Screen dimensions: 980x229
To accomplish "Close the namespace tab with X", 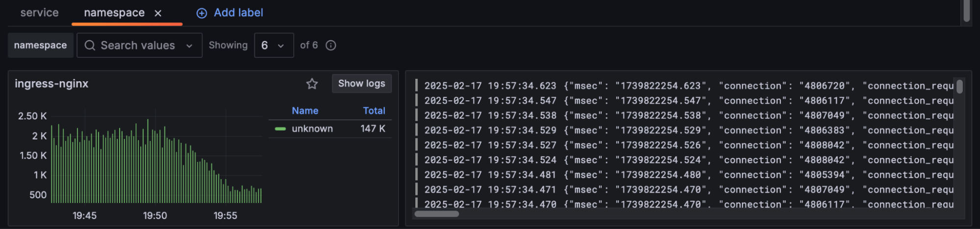I will [158, 13].
